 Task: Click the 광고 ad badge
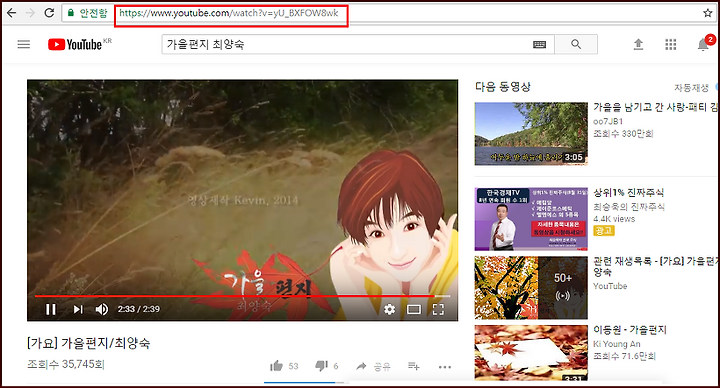pyautogui.click(x=604, y=231)
